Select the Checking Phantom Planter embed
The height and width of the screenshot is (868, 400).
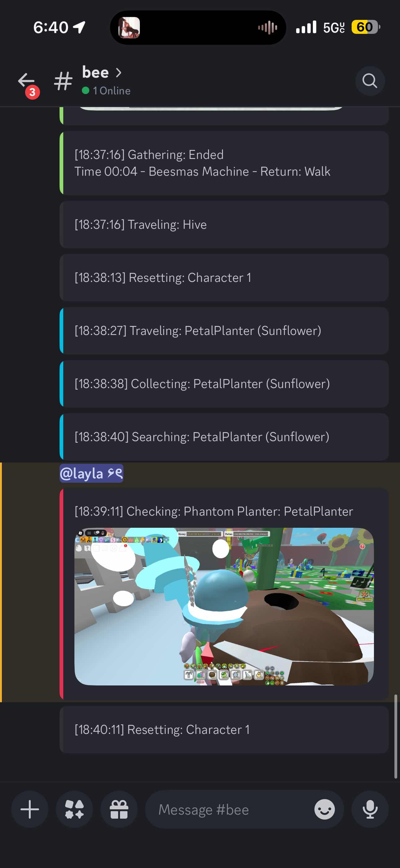(224, 594)
